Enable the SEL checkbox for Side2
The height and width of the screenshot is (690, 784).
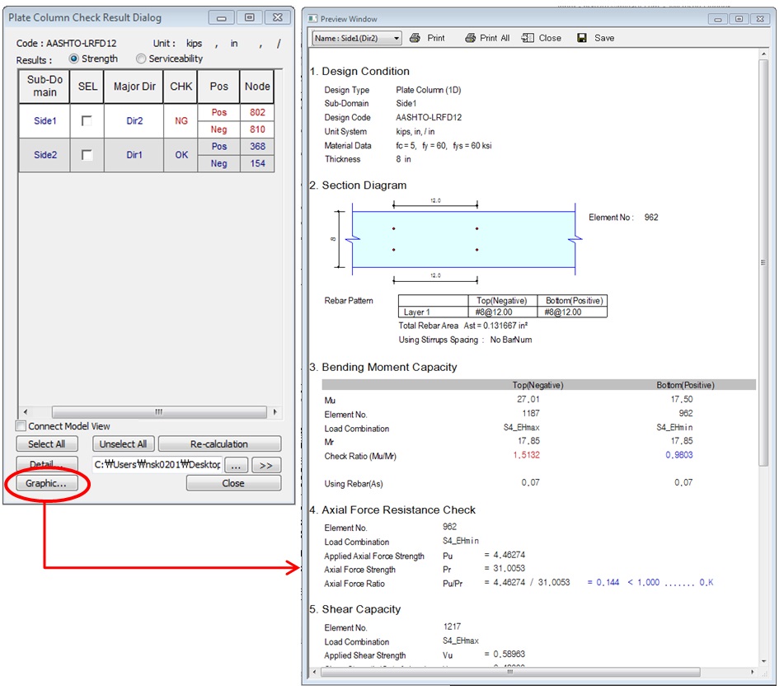pyautogui.click(x=86, y=154)
